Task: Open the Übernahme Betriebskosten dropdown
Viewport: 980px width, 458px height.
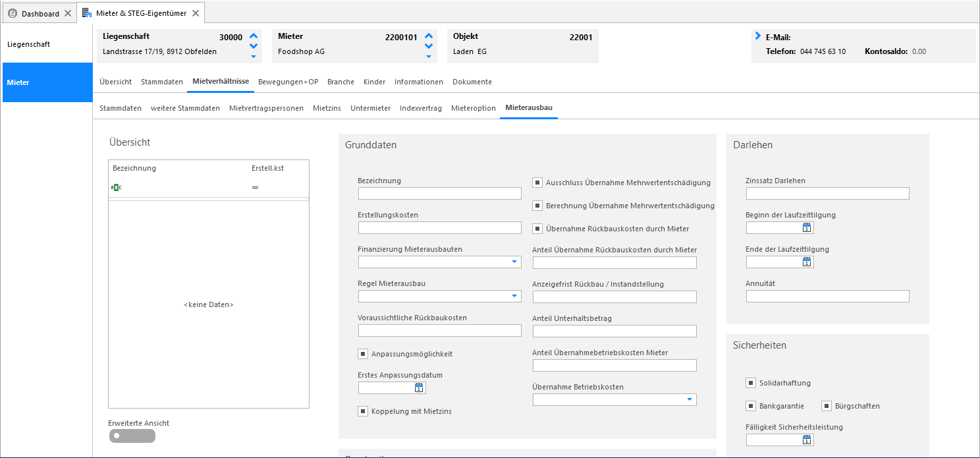Action: 690,399
